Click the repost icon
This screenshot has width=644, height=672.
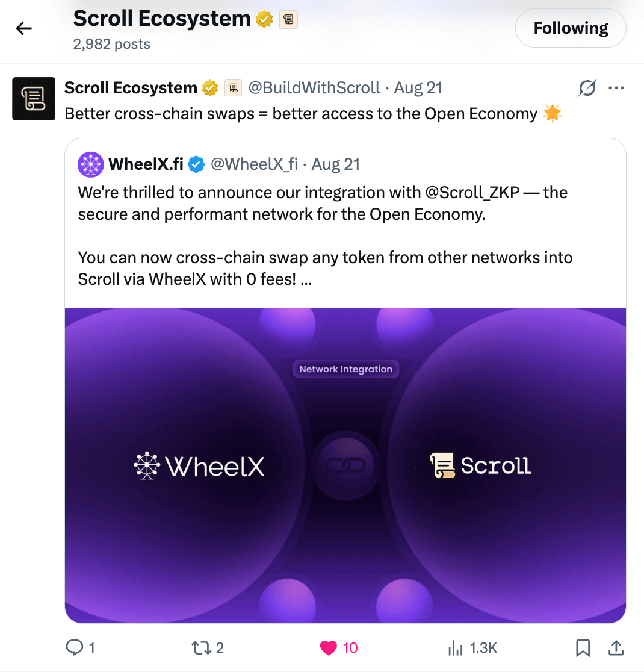[x=199, y=647]
